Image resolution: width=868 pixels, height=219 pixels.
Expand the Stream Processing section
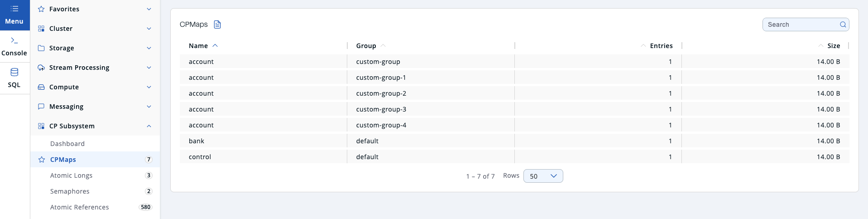[x=149, y=68]
